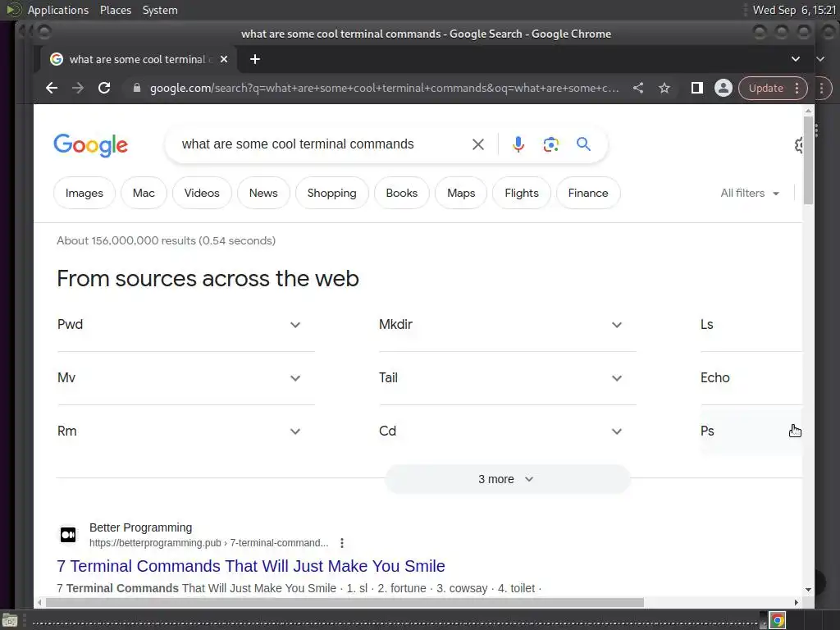Click the voice search microphone icon
This screenshot has height=630, width=840.
[518, 144]
